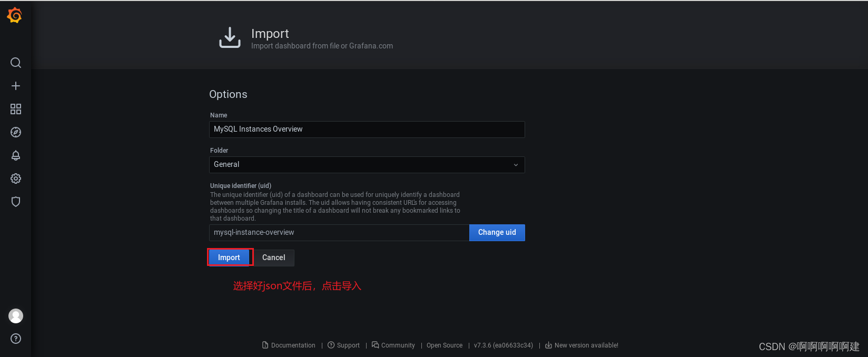Open the Open Source footer link
The height and width of the screenshot is (357, 868).
coord(445,345)
